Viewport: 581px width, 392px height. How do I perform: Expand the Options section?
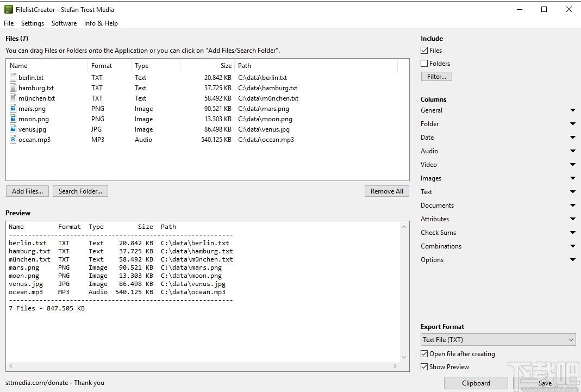[x=572, y=260]
